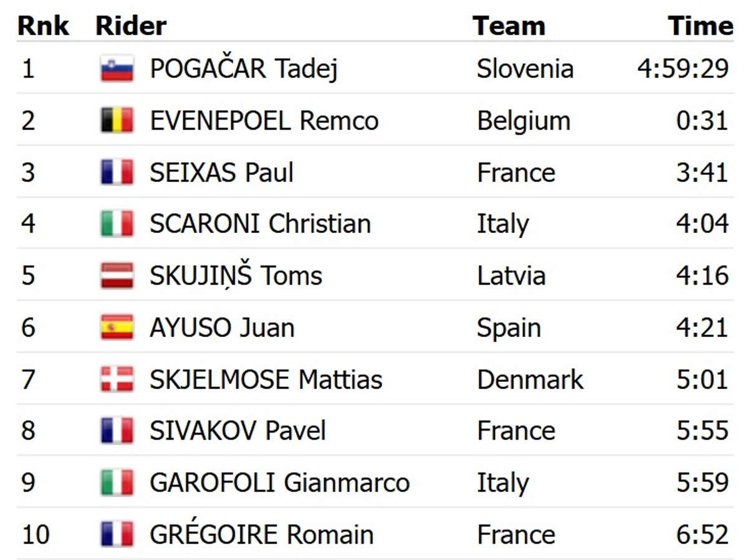Select rider SIVAKOV Pavel
The width and height of the screenshot is (748, 560).
237,431
